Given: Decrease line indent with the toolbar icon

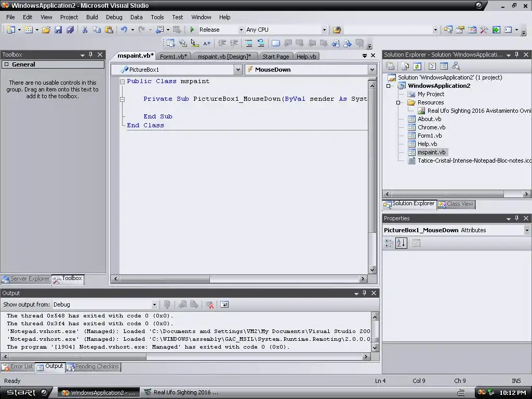Looking at the screenshot, I should click(222, 43).
